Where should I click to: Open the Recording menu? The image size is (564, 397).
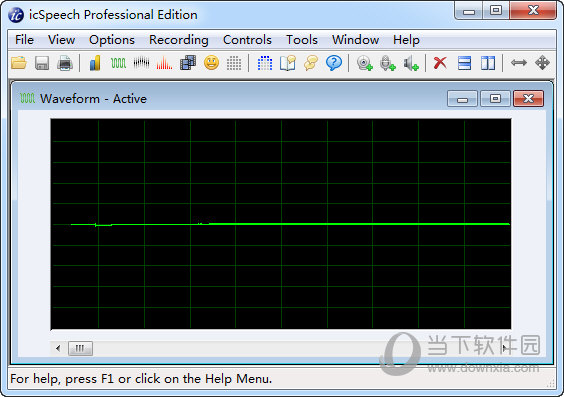179,40
